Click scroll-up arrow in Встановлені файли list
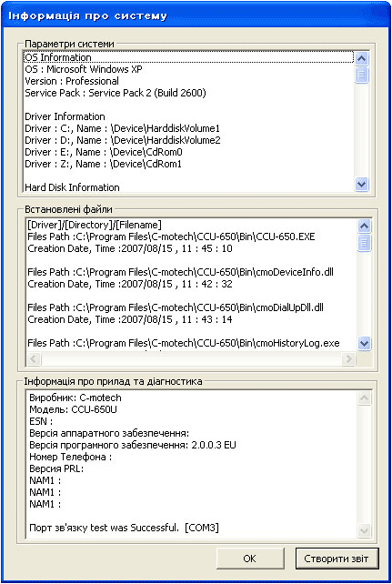The image size is (392, 584). (x=364, y=226)
